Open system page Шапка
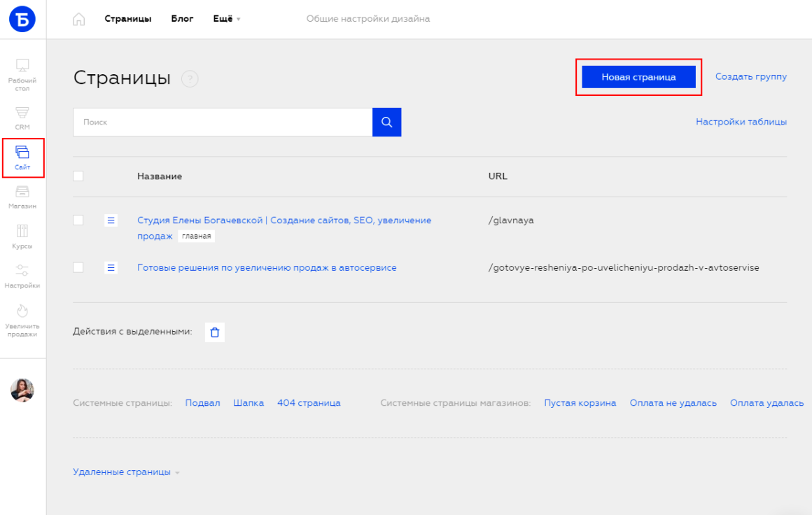The height and width of the screenshot is (515, 812). [x=248, y=402]
